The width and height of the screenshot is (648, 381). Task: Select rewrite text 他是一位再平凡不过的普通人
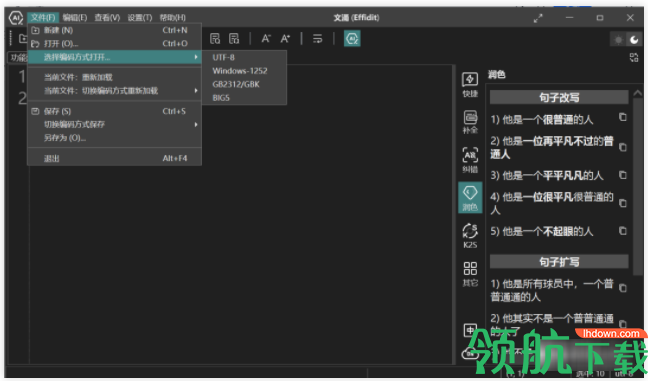tap(552, 148)
